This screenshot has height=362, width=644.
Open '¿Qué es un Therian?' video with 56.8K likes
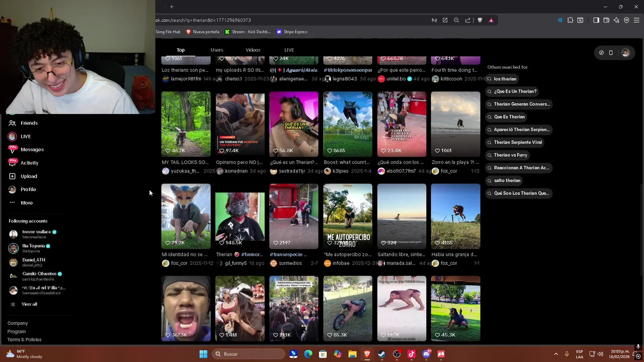point(294,124)
